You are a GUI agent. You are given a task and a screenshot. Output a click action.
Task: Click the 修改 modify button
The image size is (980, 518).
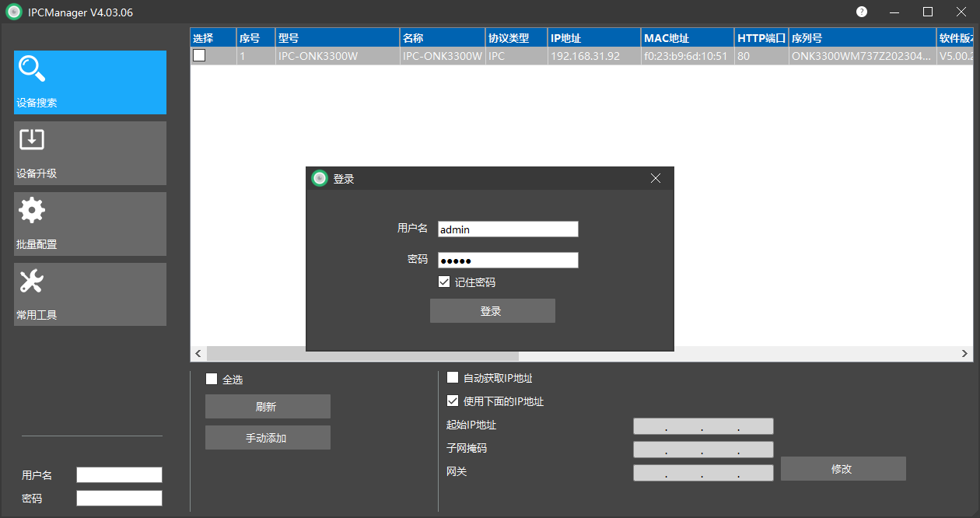pos(843,468)
